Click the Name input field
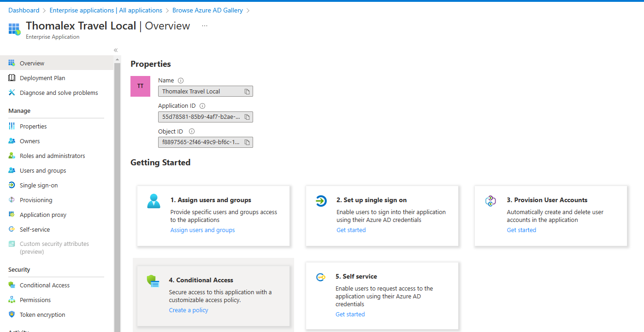This screenshot has height=332, width=644. [x=206, y=91]
